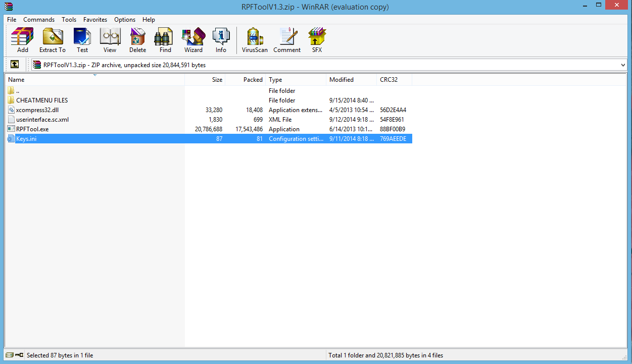Click the Add toolbar icon
The width and height of the screenshot is (632, 364).
(22, 36)
